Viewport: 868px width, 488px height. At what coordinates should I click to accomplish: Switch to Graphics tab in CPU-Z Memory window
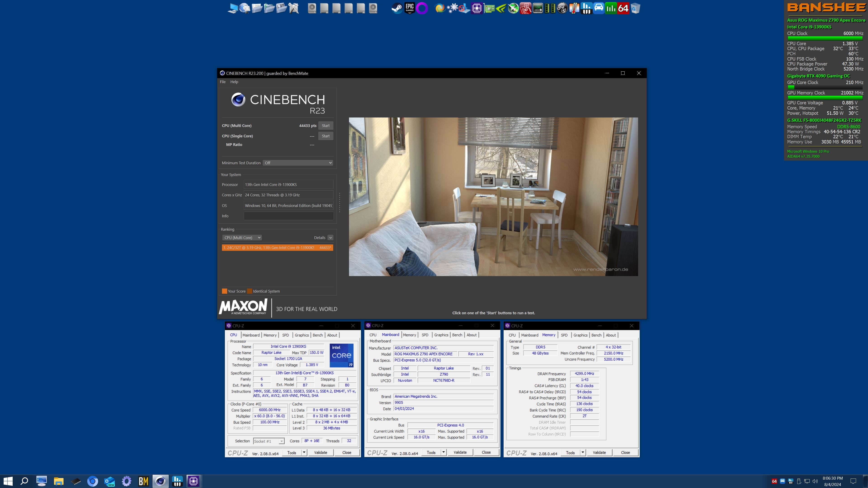(x=580, y=335)
